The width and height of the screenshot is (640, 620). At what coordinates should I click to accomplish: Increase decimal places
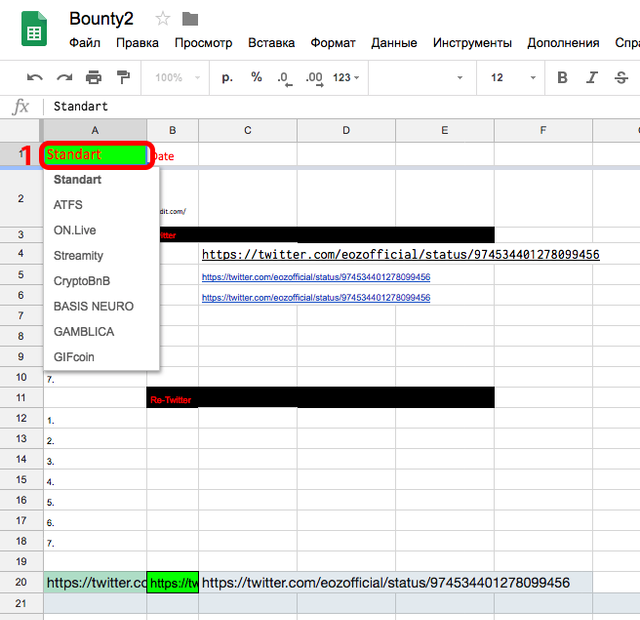pyautogui.click(x=314, y=78)
